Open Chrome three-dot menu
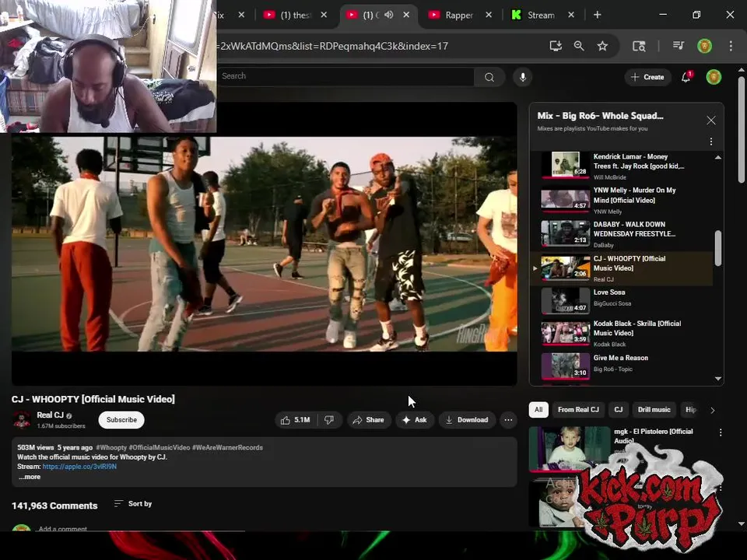Viewport: 747px width, 560px height. 731,46
